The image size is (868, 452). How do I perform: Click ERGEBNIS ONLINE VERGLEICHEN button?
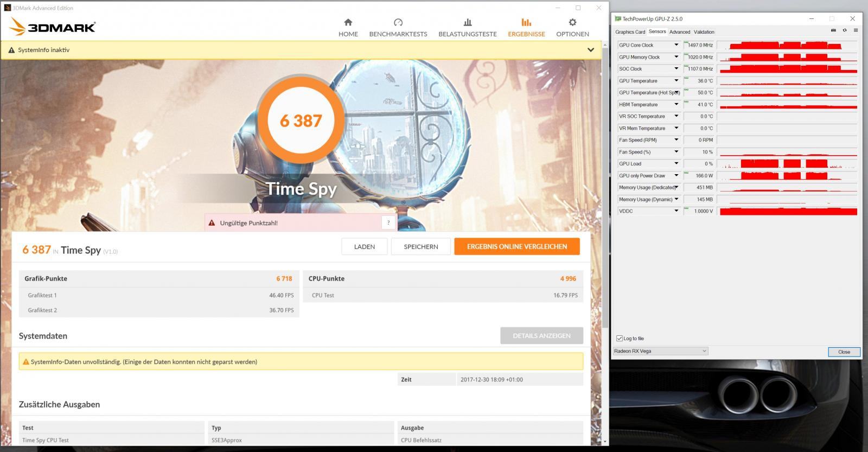point(517,246)
